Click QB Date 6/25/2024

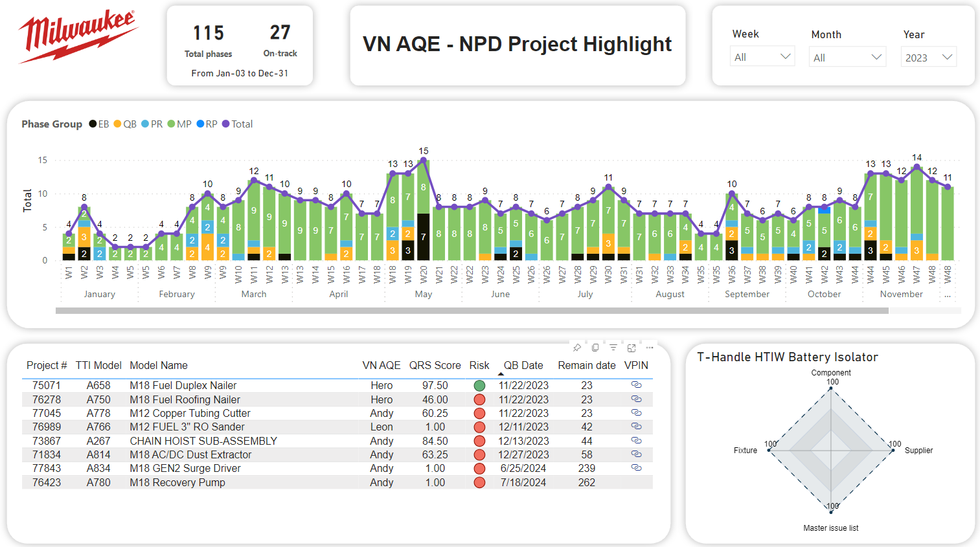tap(523, 469)
